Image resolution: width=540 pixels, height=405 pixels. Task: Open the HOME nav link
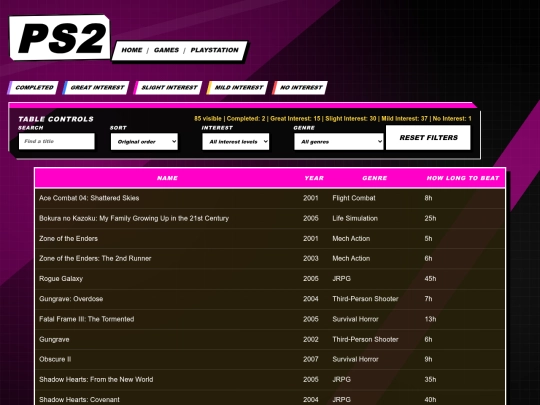click(132, 50)
